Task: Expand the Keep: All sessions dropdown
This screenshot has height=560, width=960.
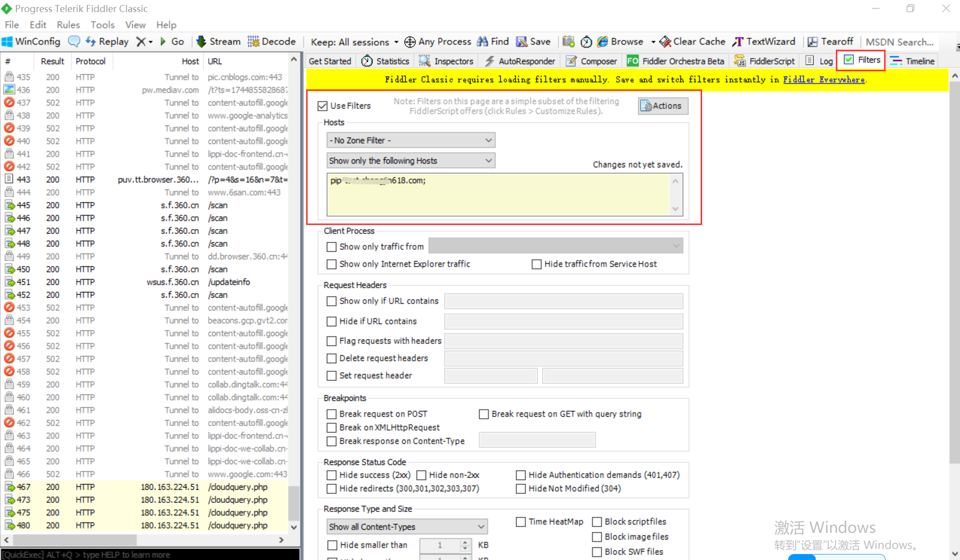Action: pyautogui.click(x=354, y=42)
